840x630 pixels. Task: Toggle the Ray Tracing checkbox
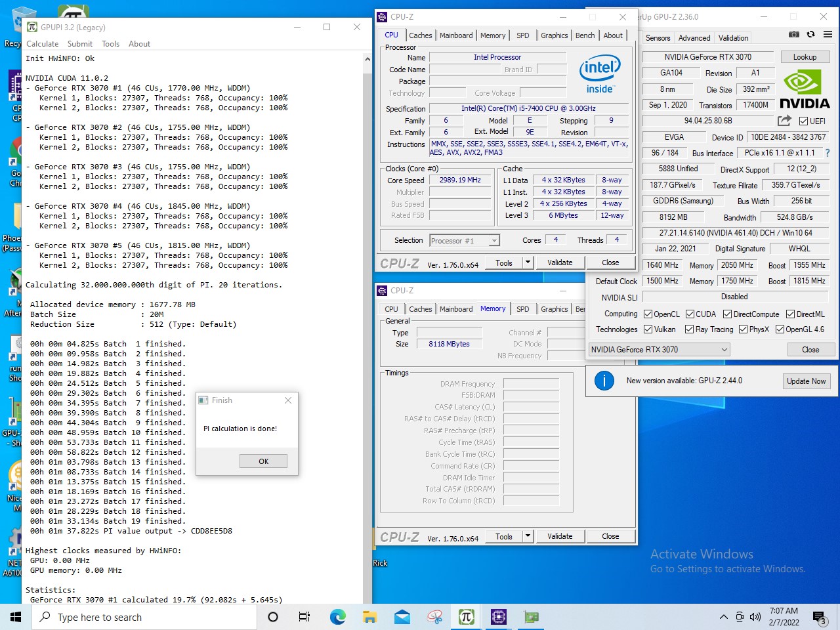coord(689,329)
